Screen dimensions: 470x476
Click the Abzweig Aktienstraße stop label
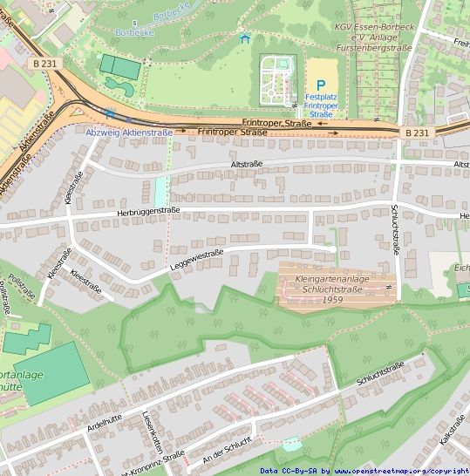click(x=129, y=133)
